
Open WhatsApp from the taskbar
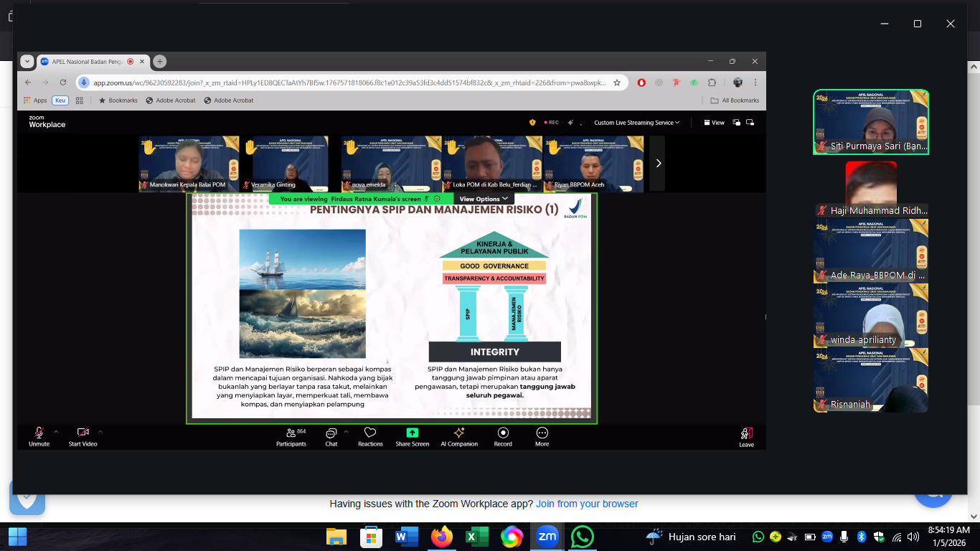click(582, 537)
